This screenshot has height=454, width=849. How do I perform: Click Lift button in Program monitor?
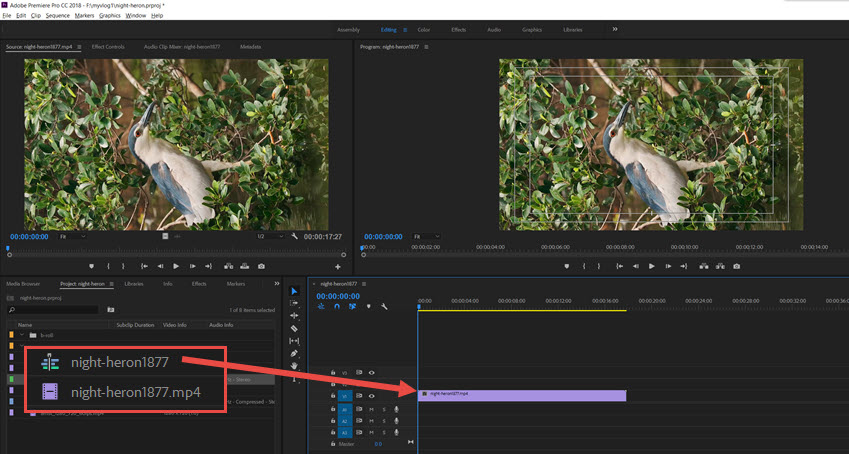pos(704,267)
